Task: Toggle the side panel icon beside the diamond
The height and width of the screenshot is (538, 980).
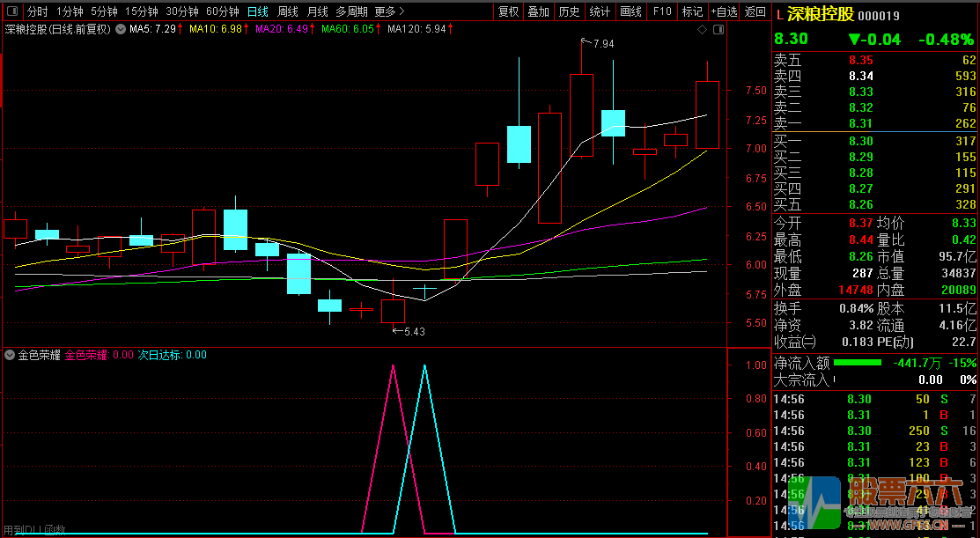Action: [x=718, y=29]
